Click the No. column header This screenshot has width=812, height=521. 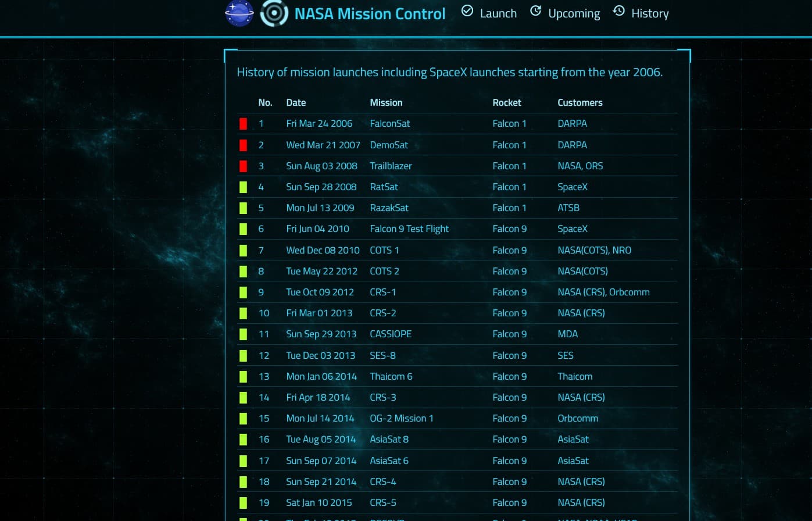(x=265, y=102)
